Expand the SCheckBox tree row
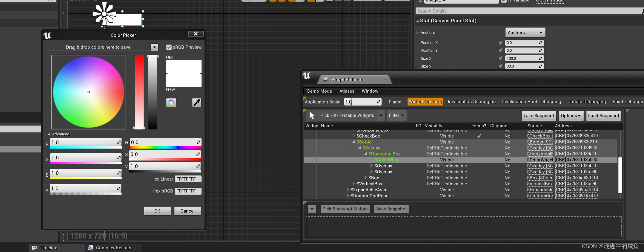 [x=354, y=136]
